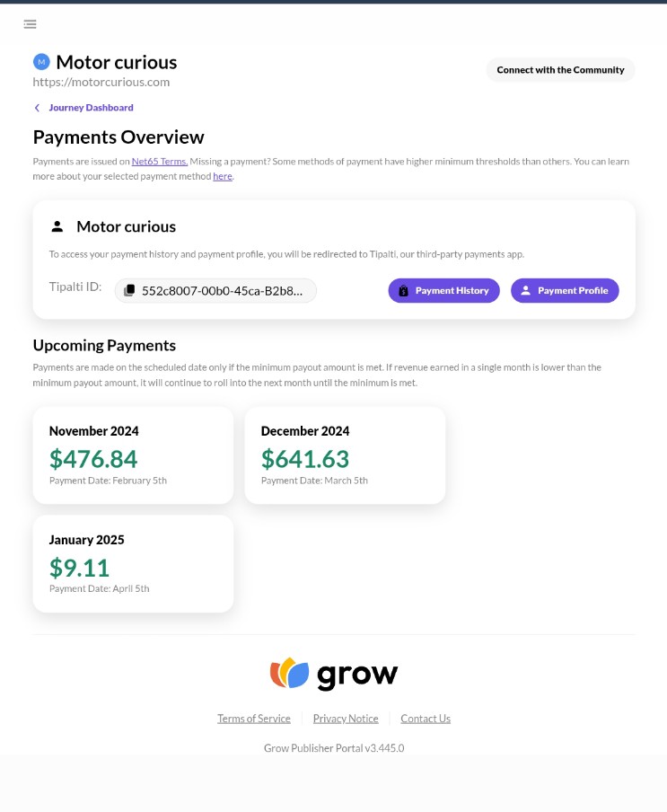Screen dimensions: 667x812
Task: Go back to Journey Dashboard
Action: 91,108
